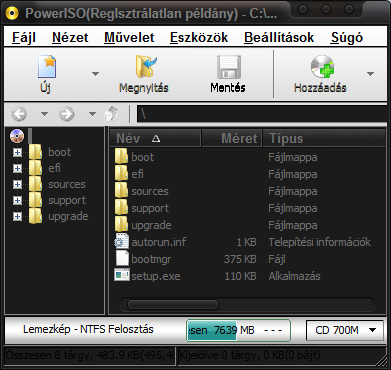Click the Up one level icon
The height and width of the screenshot is (370, 391).
coord(112,114)
